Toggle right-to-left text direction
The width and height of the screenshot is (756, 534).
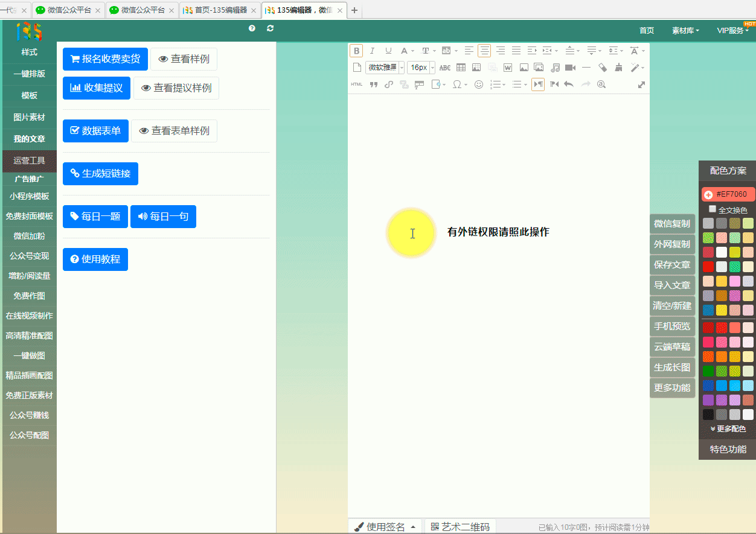tap(554, 84)
